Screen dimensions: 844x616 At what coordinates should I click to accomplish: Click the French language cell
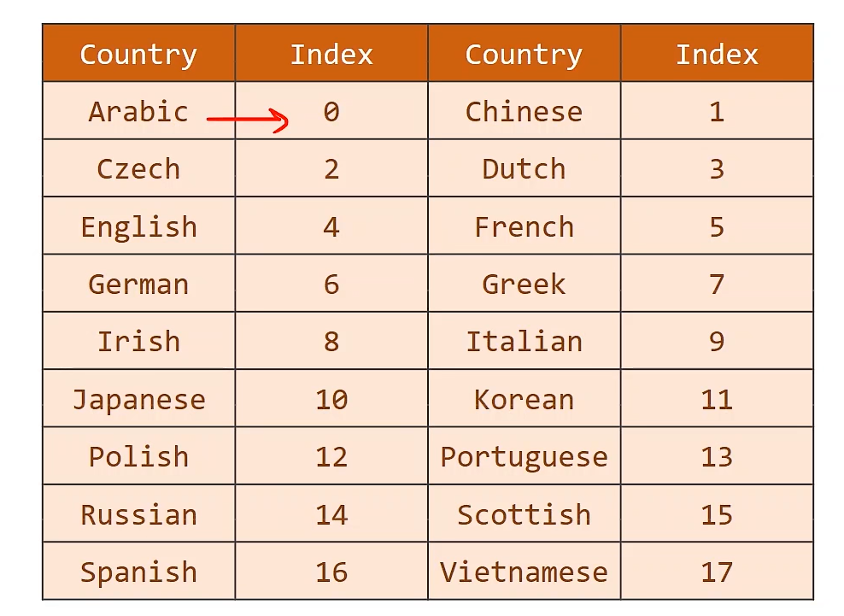(524, 227)
